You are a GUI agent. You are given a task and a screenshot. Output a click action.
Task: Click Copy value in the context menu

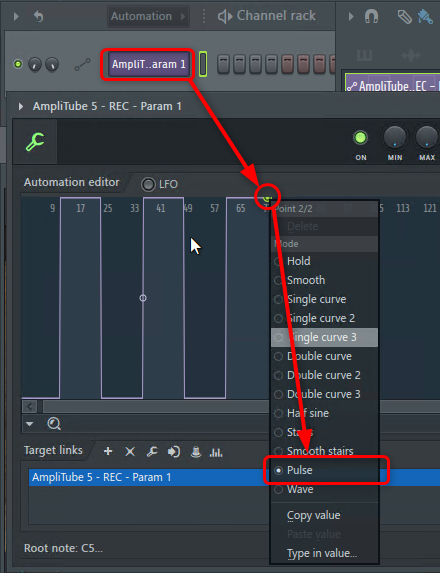[324, 515]
